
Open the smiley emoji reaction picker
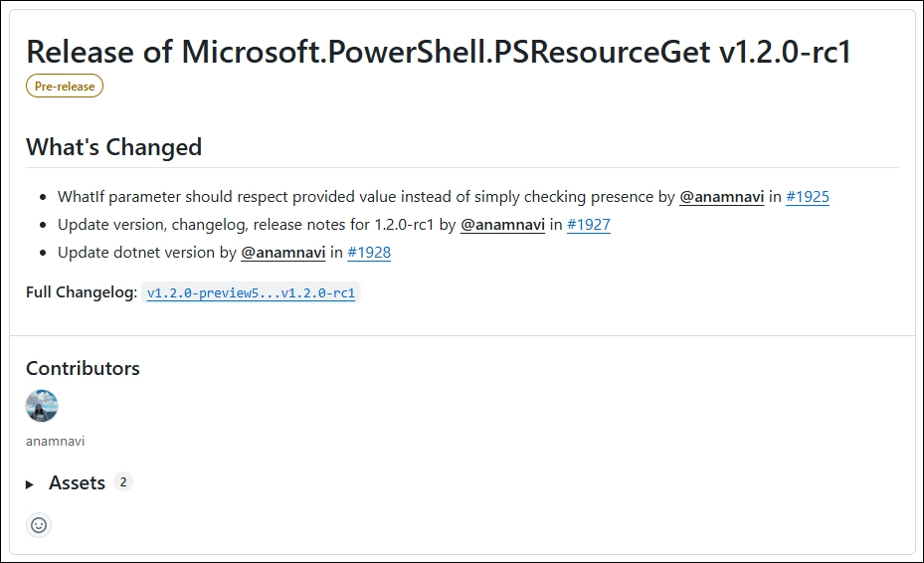coord(39,525)
